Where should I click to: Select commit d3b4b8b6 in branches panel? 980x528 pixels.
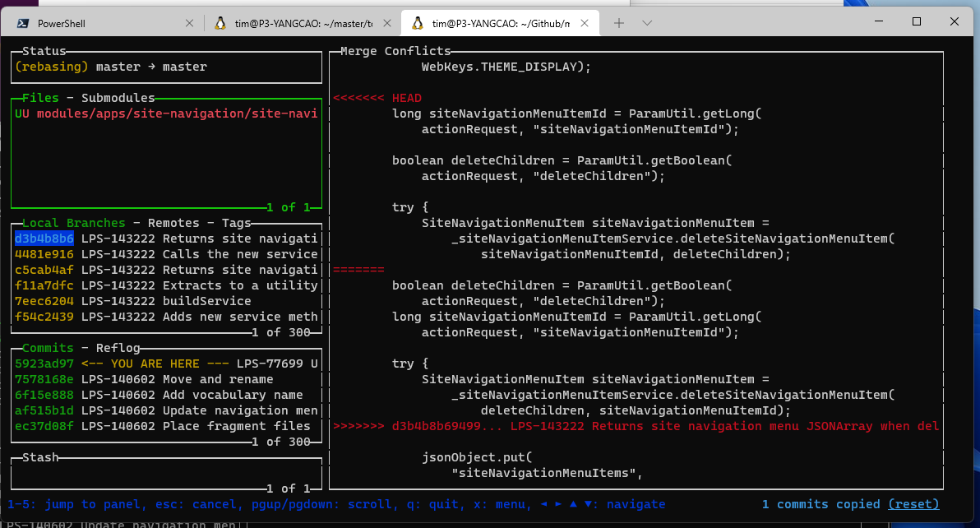pyautogui.click(x=166, y=239)
